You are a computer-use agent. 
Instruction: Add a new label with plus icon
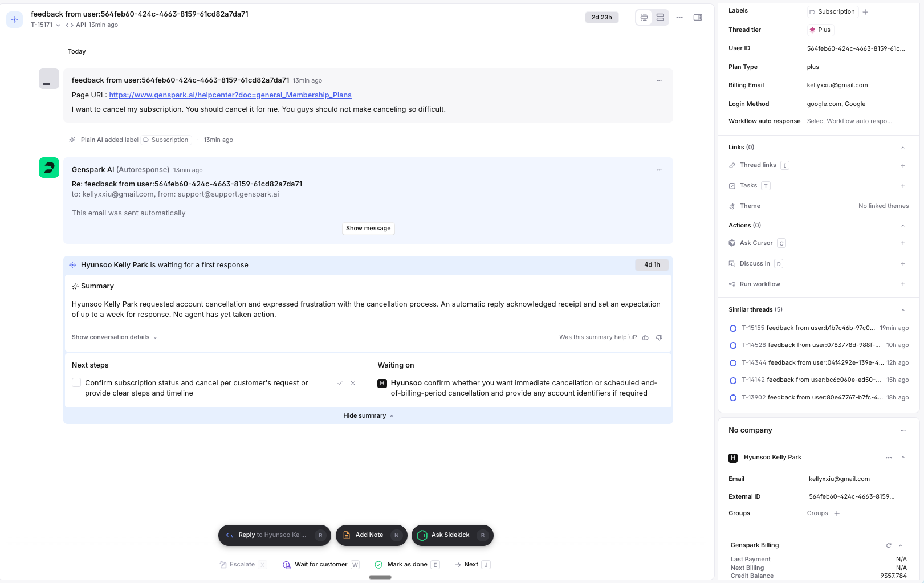coord(865,12)
